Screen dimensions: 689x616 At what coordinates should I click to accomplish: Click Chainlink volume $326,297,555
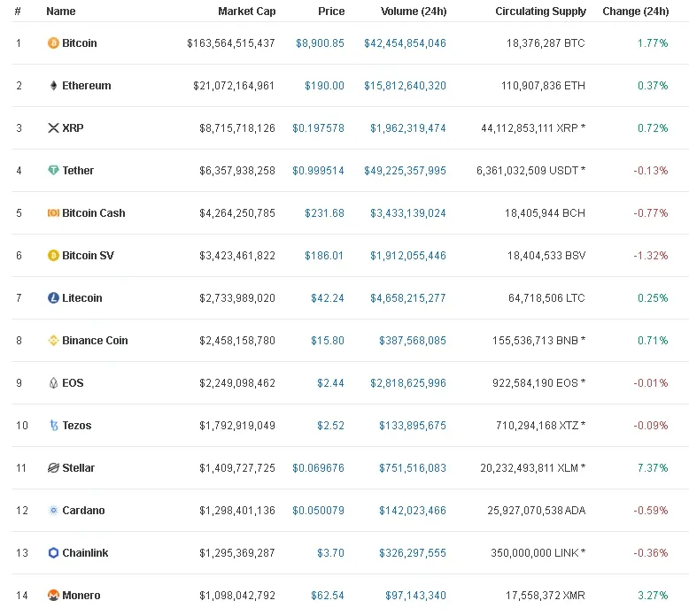tap(413, 553)
